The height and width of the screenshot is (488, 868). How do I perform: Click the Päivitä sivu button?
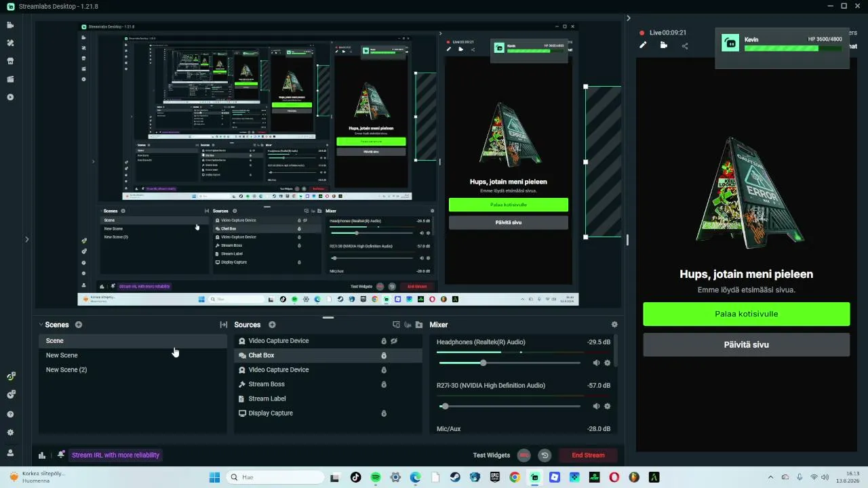tap(747, 344)
